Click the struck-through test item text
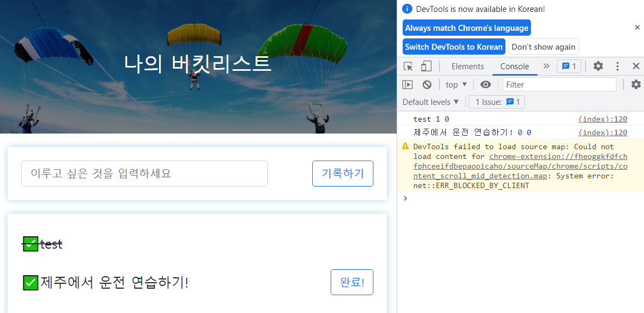The image size is (644, 313). pyautogui.click(x=51, y=244)
